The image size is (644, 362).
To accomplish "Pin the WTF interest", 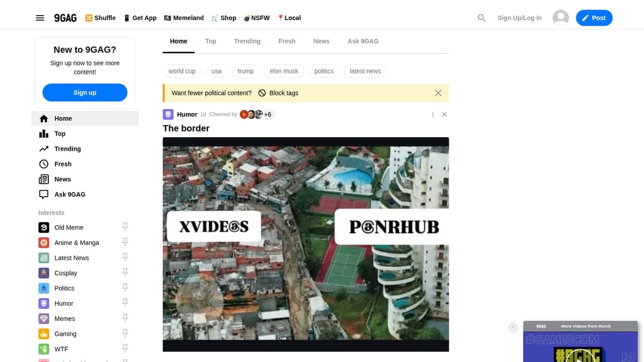I will [125, 349].
